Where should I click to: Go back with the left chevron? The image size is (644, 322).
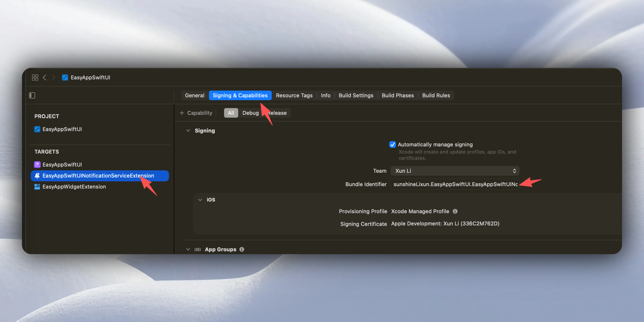44,77
